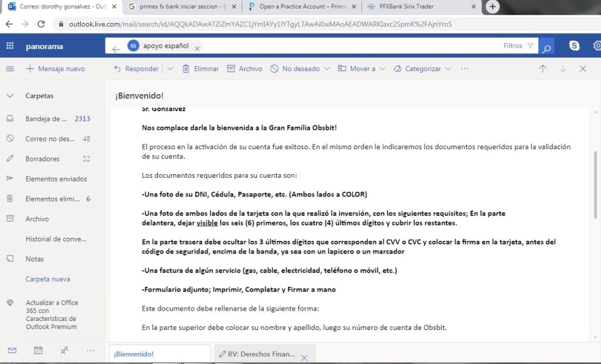Collapse the left navigation hamburger menu
The width and height of the screenshot is (601, 364).
tap(10, 69)
